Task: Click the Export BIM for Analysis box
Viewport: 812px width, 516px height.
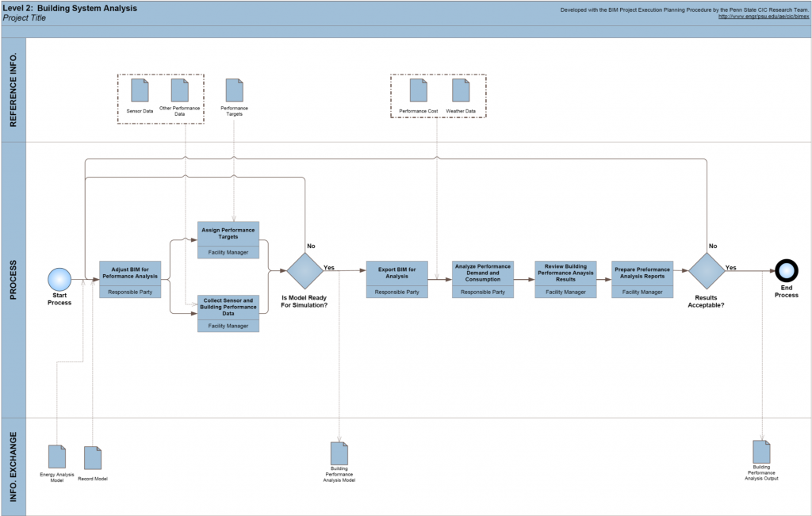Action: pyautogui.click(x=396, y=273)
